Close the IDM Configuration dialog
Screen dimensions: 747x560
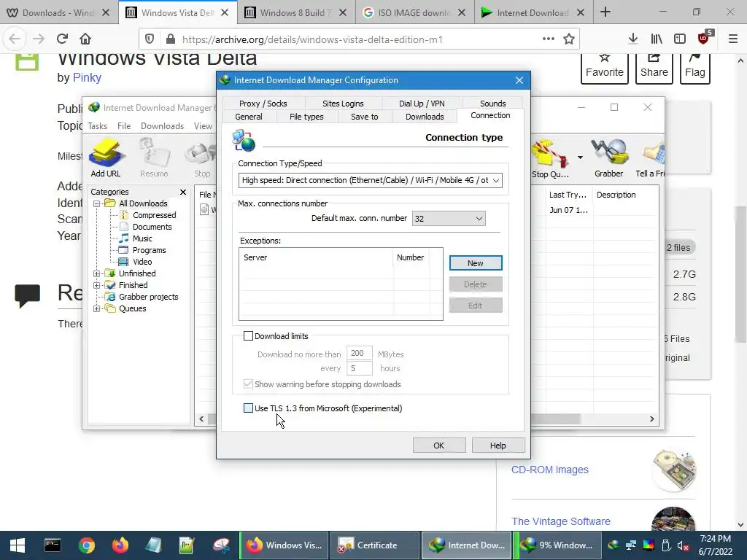(x=519, y=80)
